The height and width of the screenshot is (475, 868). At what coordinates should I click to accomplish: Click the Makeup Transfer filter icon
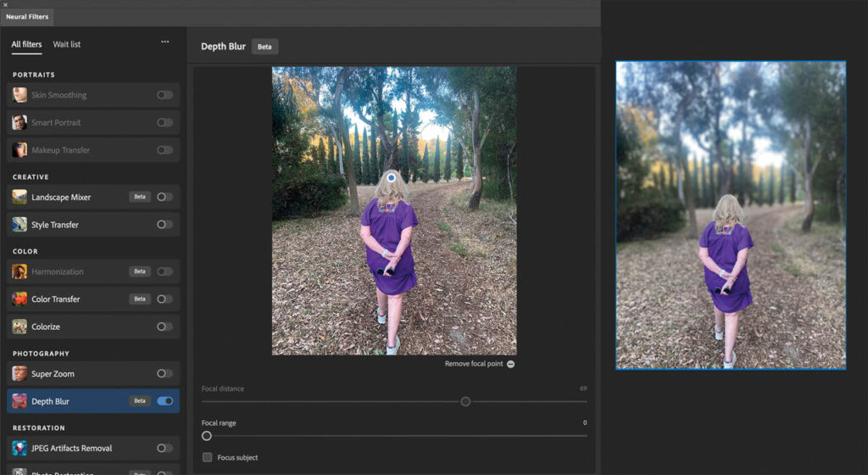pyautogui.click(x=19, y=149)
